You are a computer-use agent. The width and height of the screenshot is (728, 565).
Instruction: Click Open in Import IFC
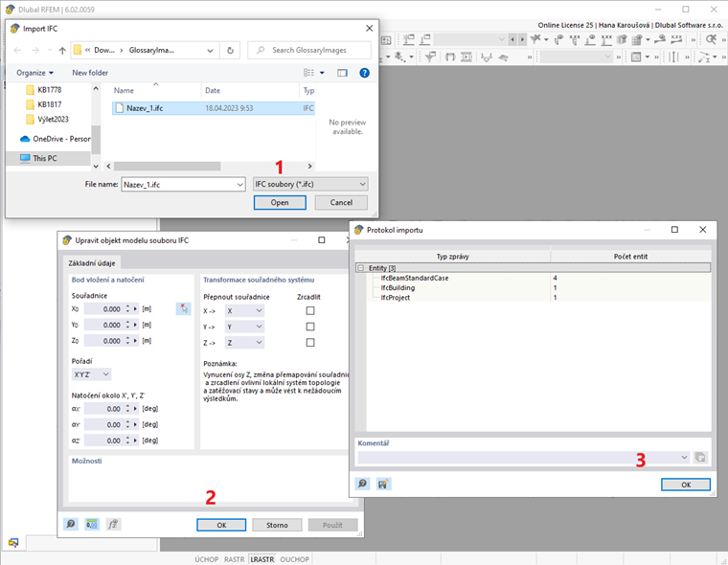280,202
